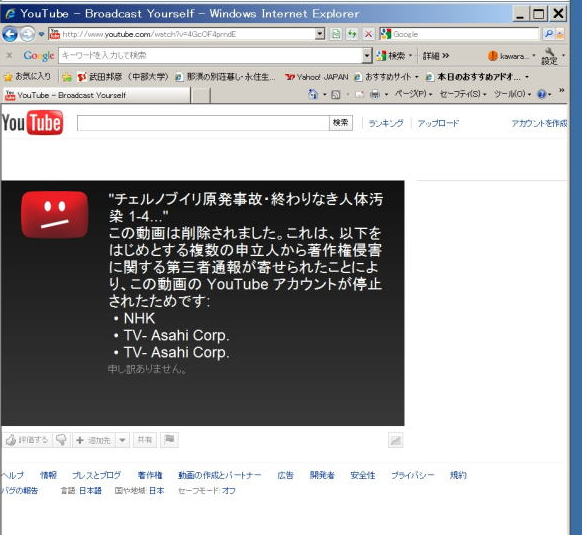Viewport: 587px width, 536px height.
Task: Open the お気に入り Favorites star button
Action: tap(27, 76)
